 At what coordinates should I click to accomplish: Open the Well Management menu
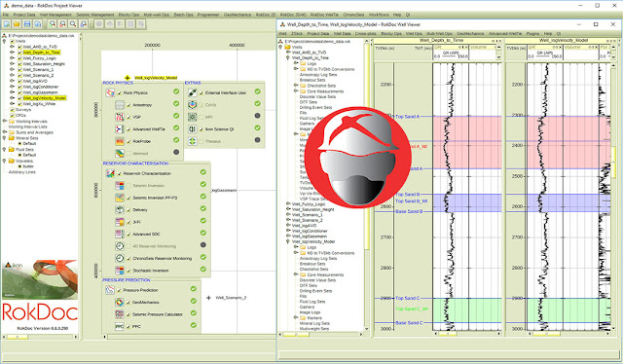[x=55, y=15]
